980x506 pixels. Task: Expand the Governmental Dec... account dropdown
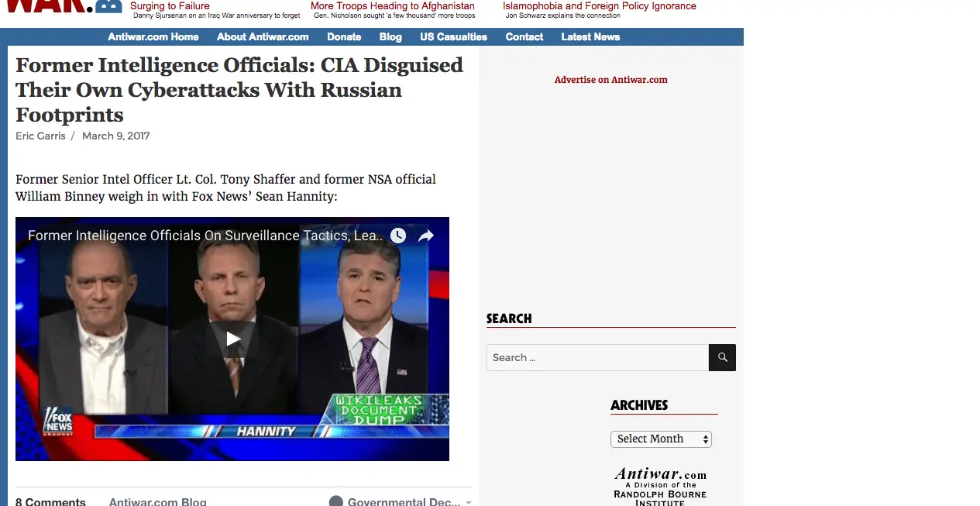tap(400, 501)
